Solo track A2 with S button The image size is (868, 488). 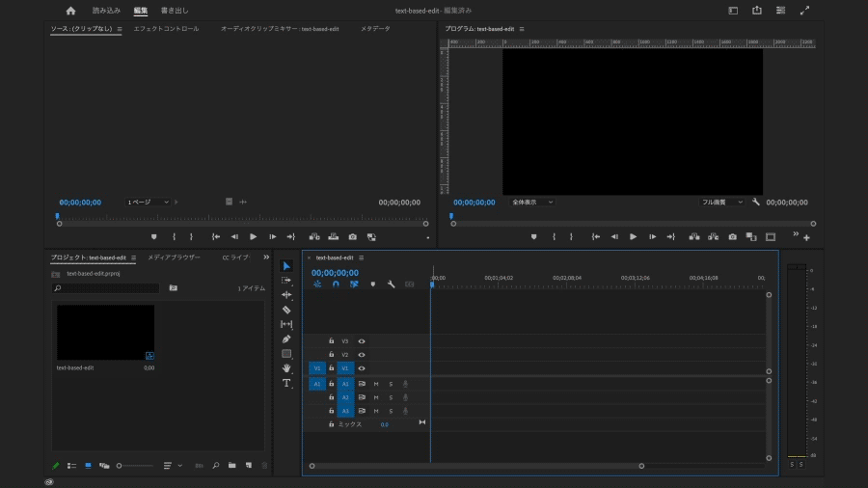pos(391,397)
